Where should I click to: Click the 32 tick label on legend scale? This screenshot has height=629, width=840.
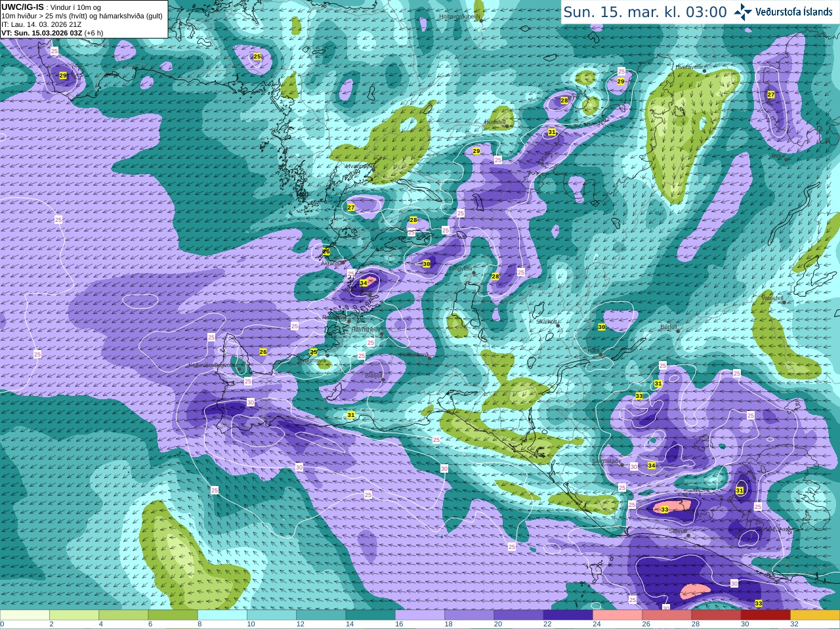pos(794,624)
